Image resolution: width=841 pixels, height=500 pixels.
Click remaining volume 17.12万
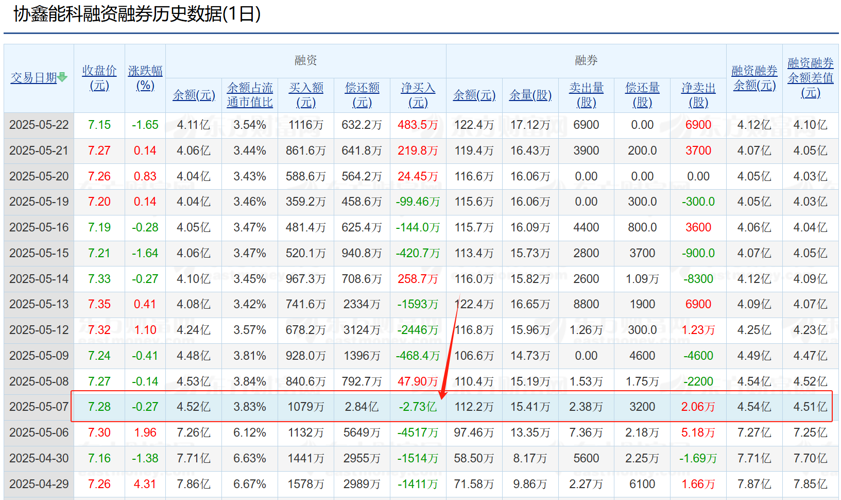click(x=530, y=125)
